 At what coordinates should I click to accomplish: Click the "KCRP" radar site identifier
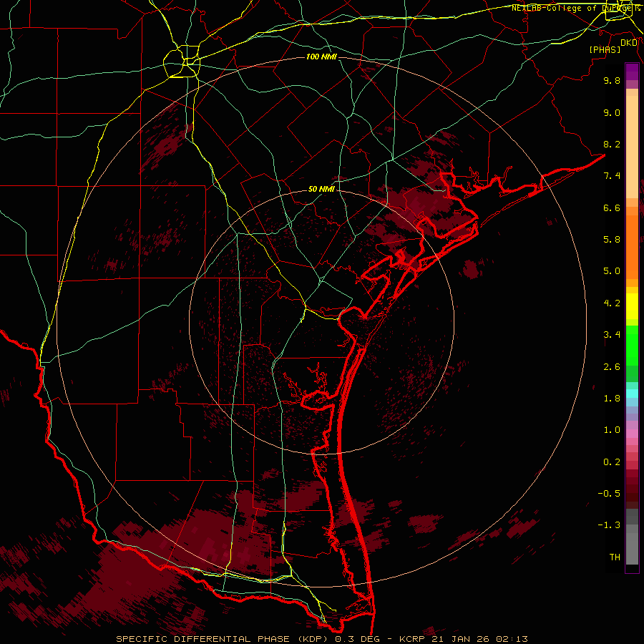click(413, 639)
